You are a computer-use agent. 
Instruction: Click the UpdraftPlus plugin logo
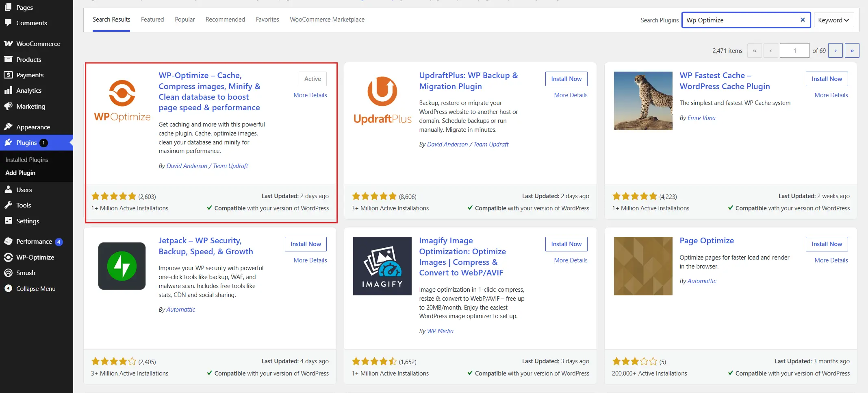tap(382, 101)
